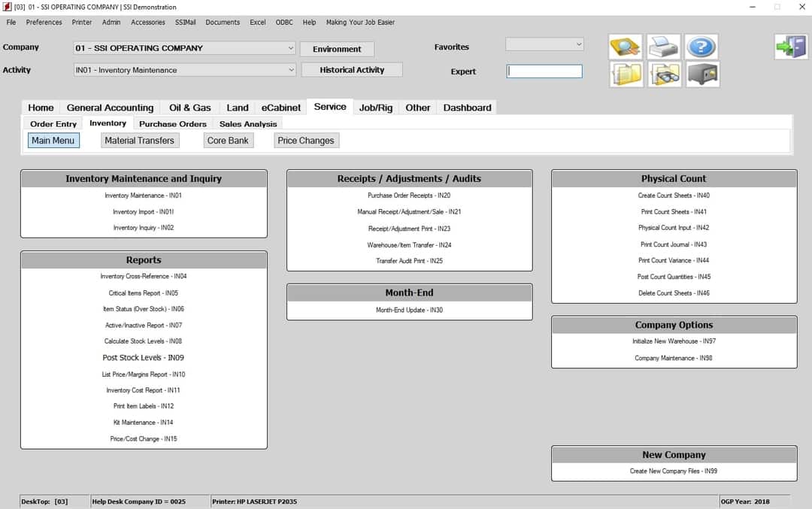The height and width of the screenshot is (509, 812).
Task: Open Inventory Inquiry - IN02
Action: [x=143, y=227]
